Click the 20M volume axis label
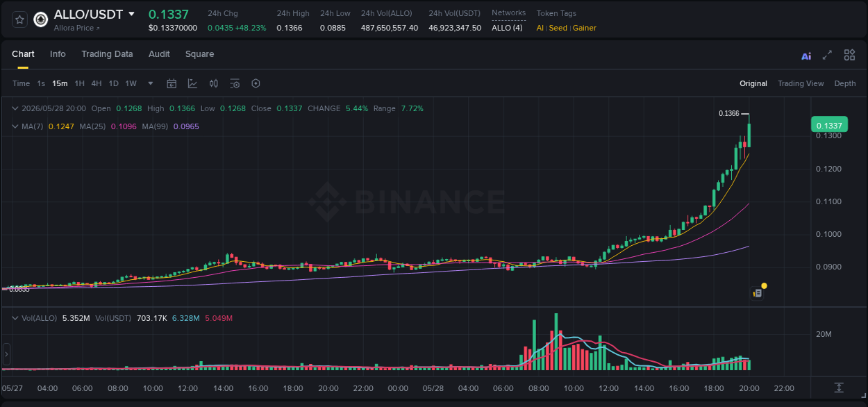 pyautogui.click(x=824, y=335)
